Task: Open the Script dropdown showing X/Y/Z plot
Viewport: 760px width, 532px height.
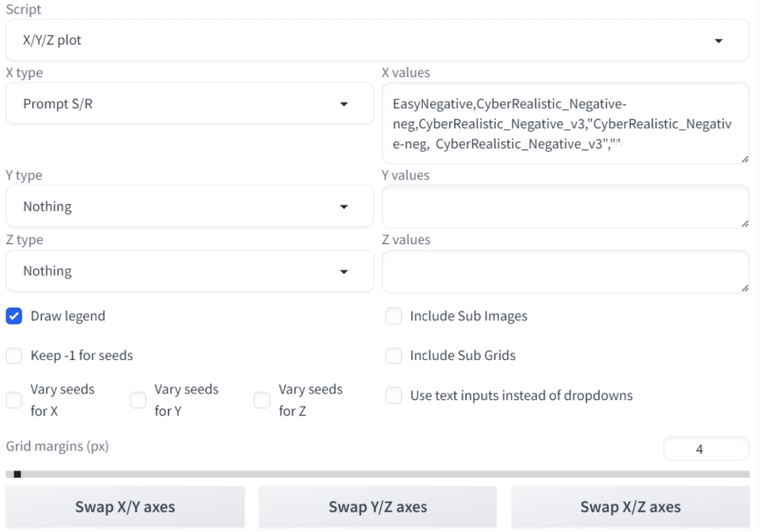Action: (377, 41)
